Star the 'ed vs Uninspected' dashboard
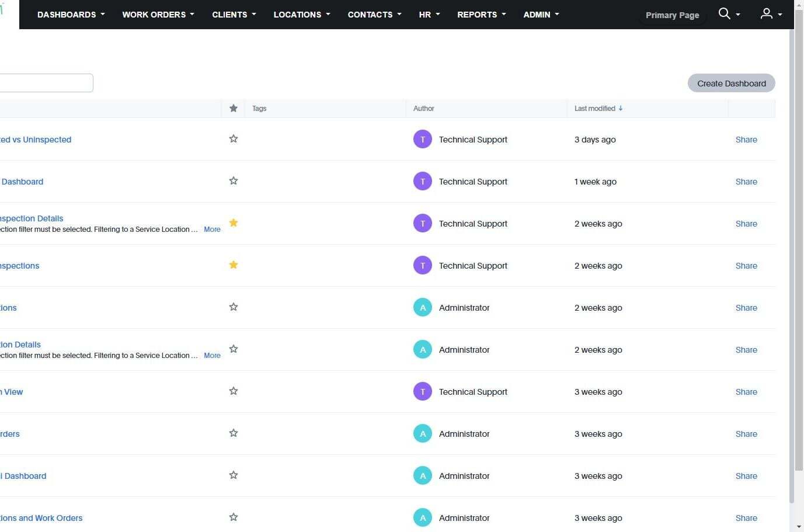 point(234,138)
